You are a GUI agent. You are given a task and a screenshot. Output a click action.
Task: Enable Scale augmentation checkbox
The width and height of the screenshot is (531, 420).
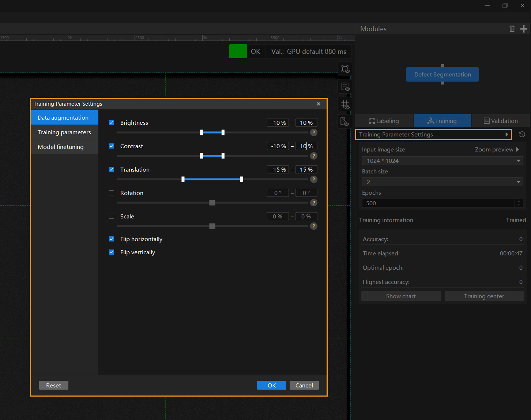pyautogui.click(x=112, y=216)
